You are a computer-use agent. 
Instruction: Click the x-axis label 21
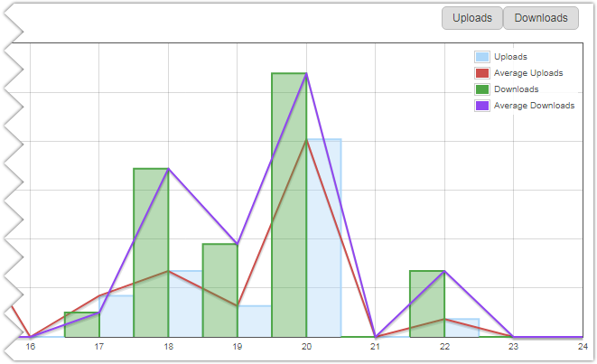click(x=376, y=346)
